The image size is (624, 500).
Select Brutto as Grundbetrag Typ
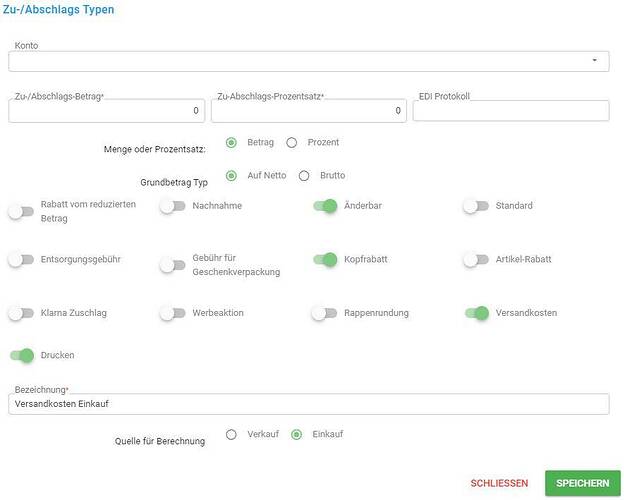coord(304,176)
